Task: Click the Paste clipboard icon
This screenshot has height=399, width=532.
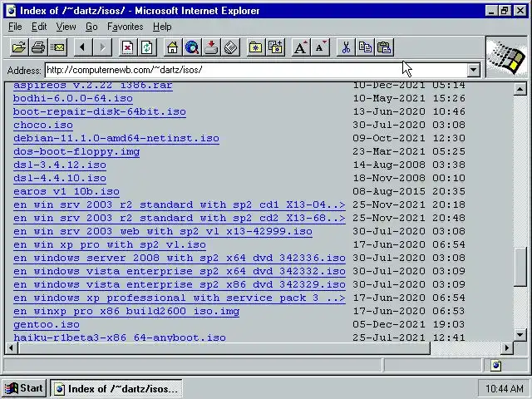Action: coord(384,47)
